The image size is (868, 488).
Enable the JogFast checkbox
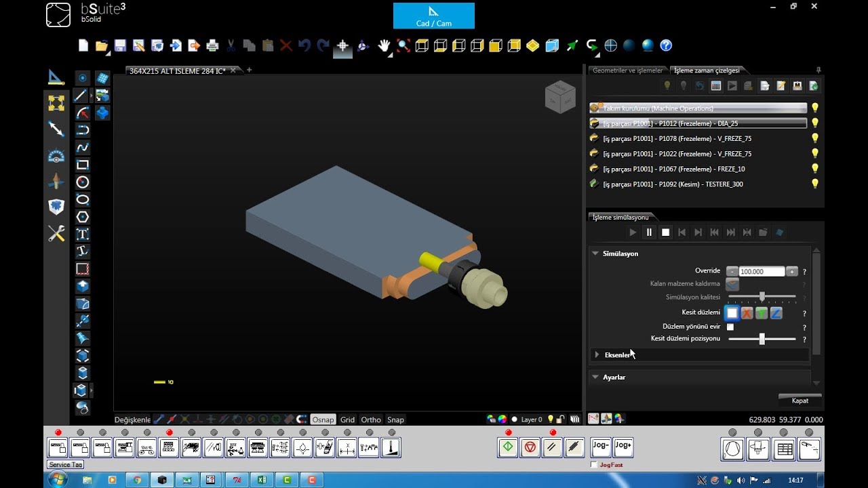coord(595,465)
